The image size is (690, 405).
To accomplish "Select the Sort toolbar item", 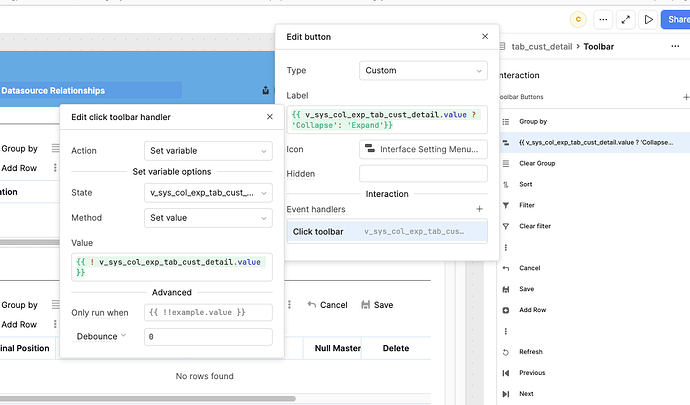I will click(x=594, y=184).
